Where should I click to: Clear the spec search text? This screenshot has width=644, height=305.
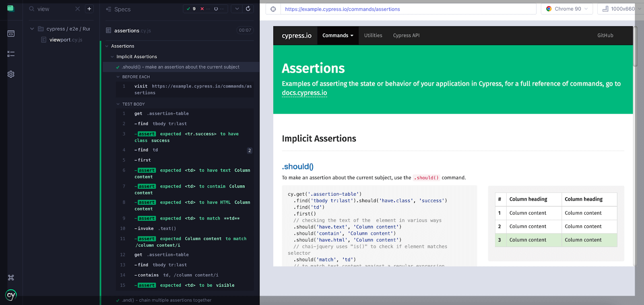[78, 9]
